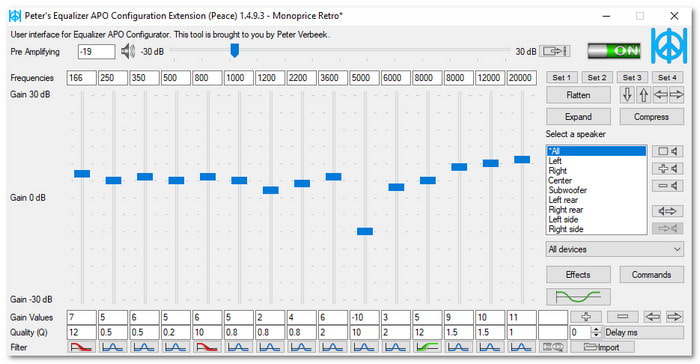Shift sliders left using the left arrow by Flatten
The height and width of the screenshot is (364, 700).
[660, 95]
